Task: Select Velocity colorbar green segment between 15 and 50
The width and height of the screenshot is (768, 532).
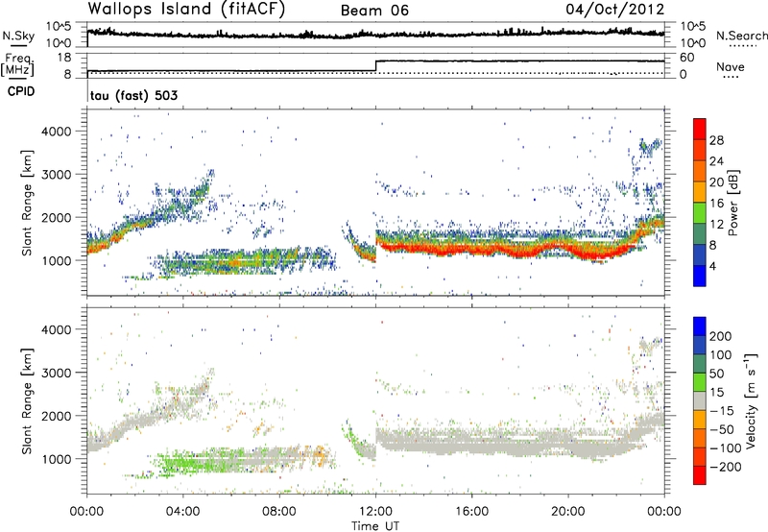Action: [x=700, y=382]
